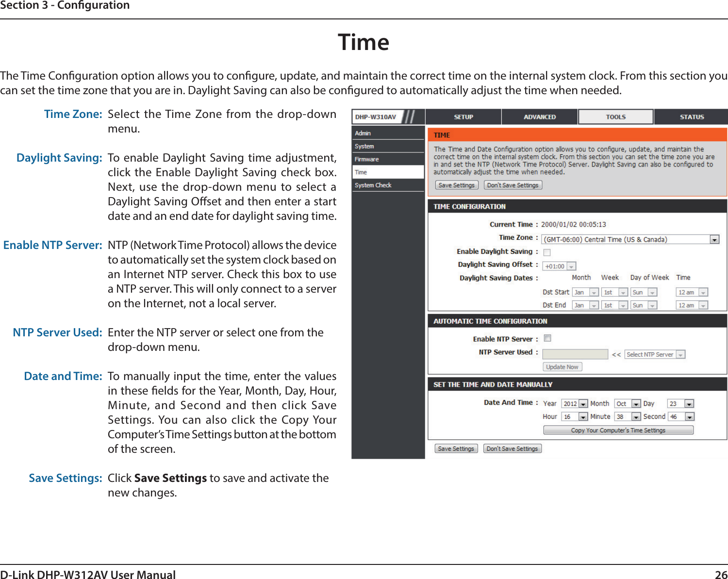Viewport: 728px width, 579px height.
Task: Open the Hour dropdown showing 16
Action: click(x=575, y=417)
